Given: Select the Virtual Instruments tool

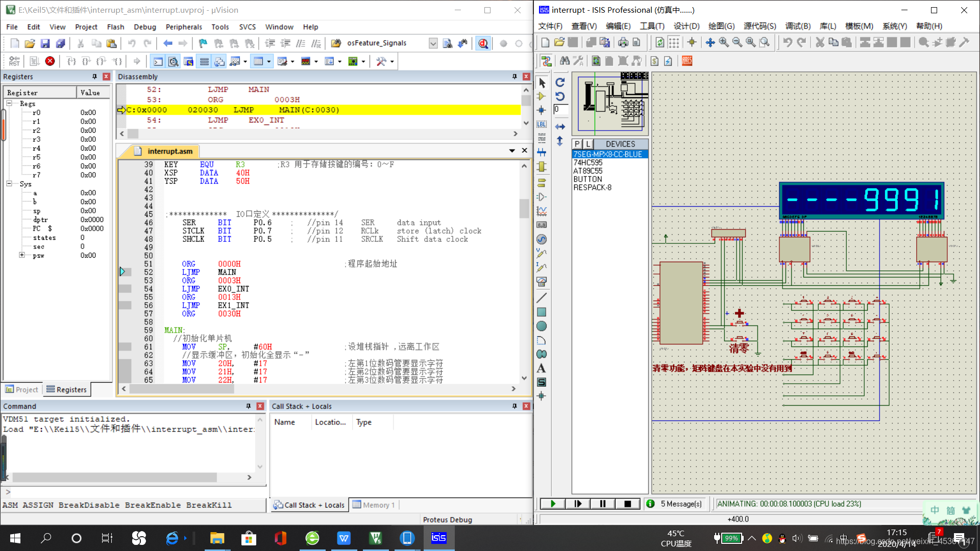Looking at the screenshot, I should [x=542, y=281].
